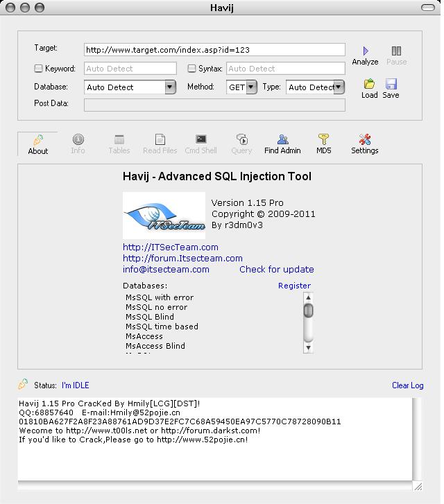The image size is (444, 504).
Task: Open the Query tab icon
Action: [x=241, y=139]
